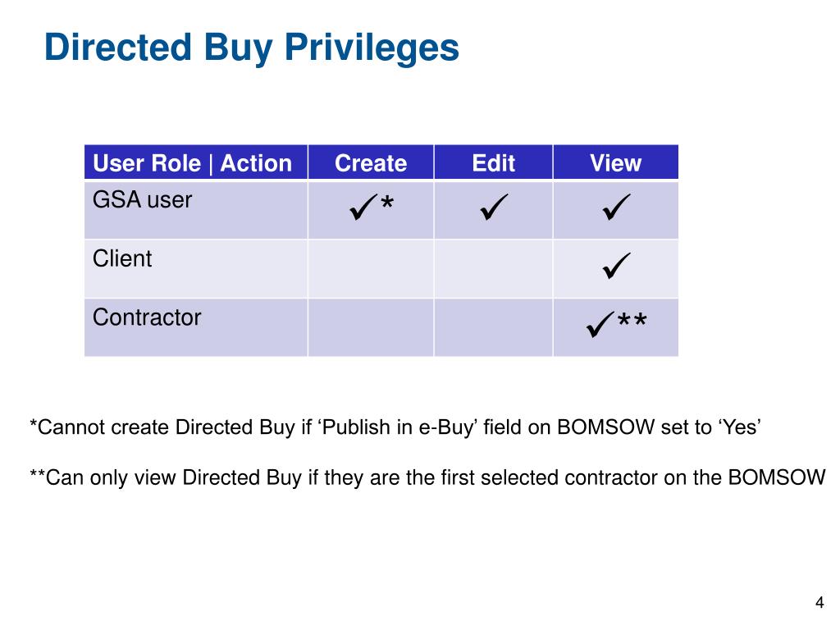This screenshot has height=630, width=840.
Task: Select the View column header
Action: pyautogui.click(x=615, y=162)
